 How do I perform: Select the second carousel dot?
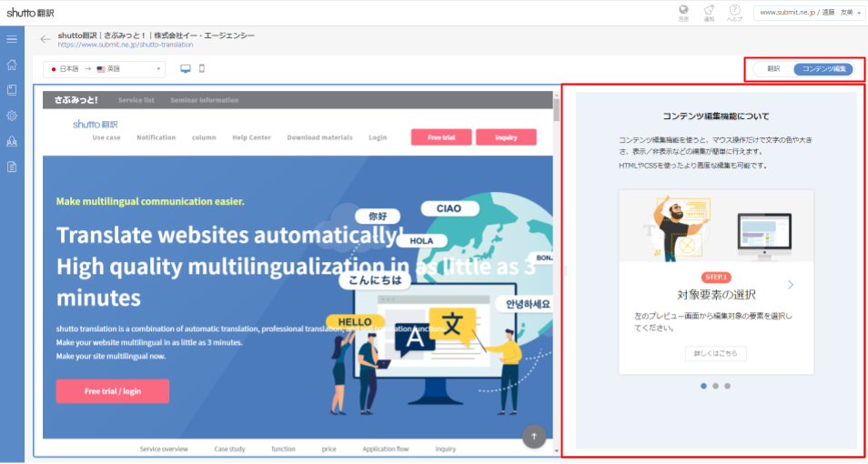[x=716, y=386]
